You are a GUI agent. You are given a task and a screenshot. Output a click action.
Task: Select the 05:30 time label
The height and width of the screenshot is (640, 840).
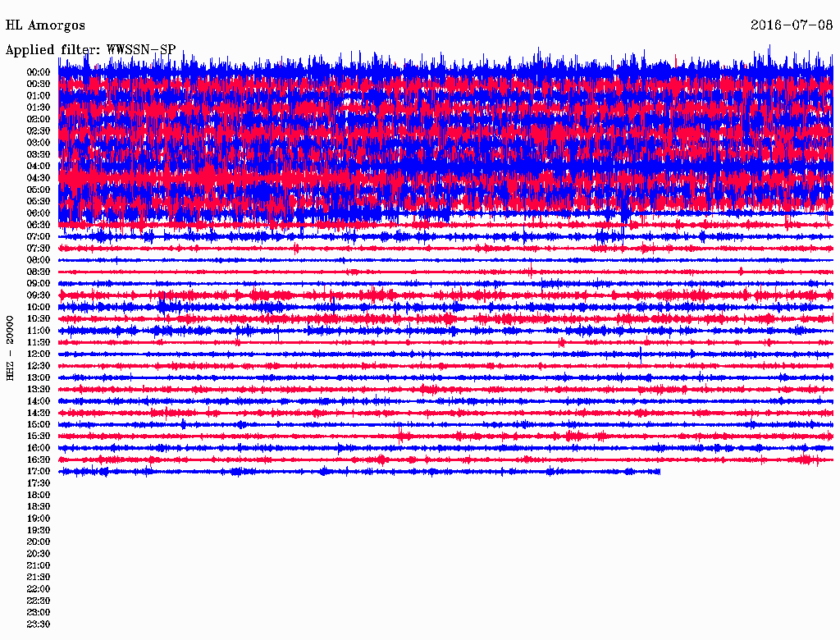click(39, 201)
